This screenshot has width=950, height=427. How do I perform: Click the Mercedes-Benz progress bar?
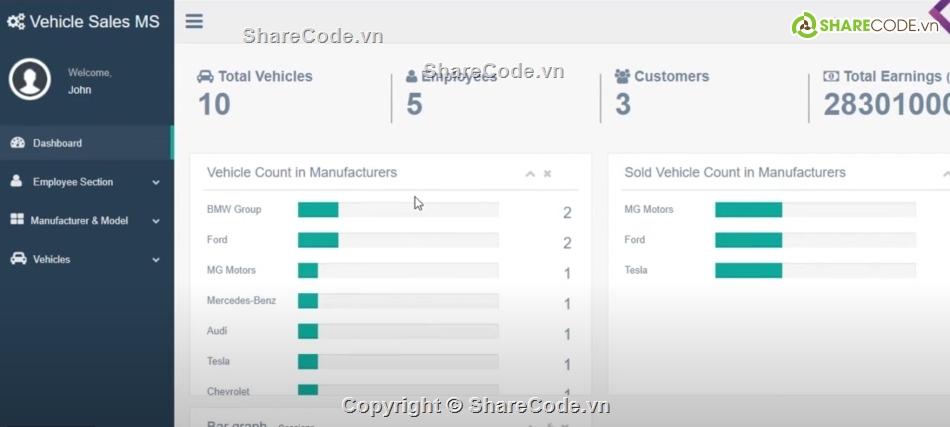[x=398, y=300]
